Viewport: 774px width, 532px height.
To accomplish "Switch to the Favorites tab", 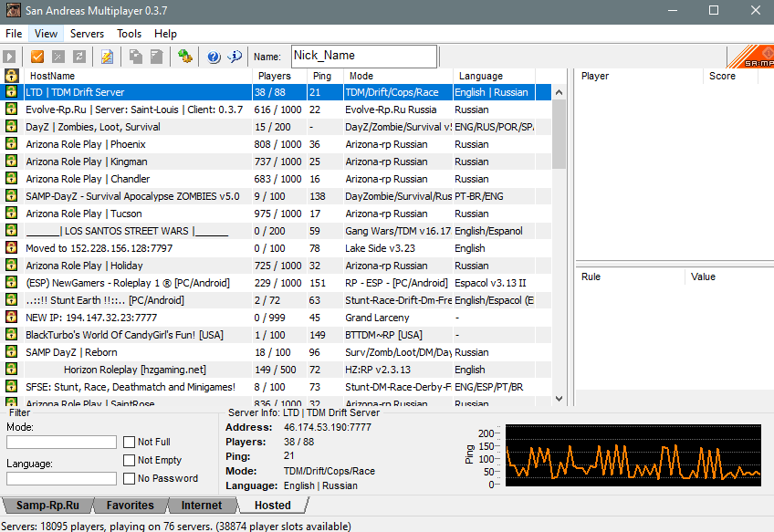I will click(x=131, y=506).
